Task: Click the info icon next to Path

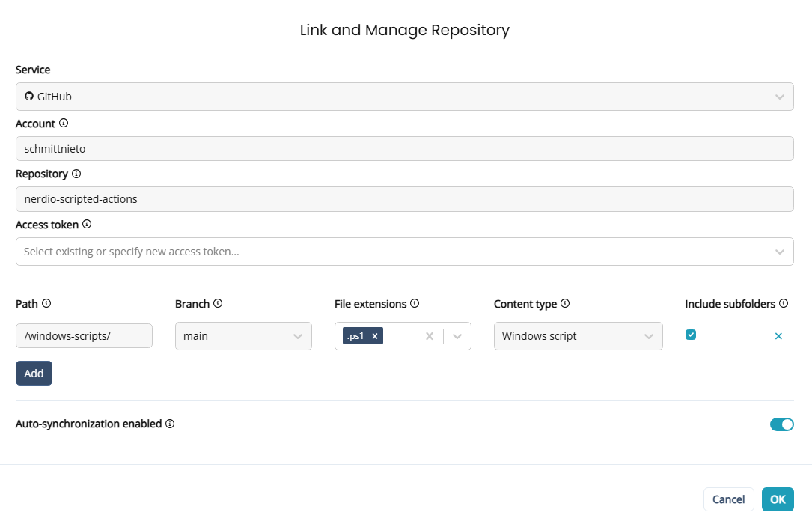Action: pos(46,303)
